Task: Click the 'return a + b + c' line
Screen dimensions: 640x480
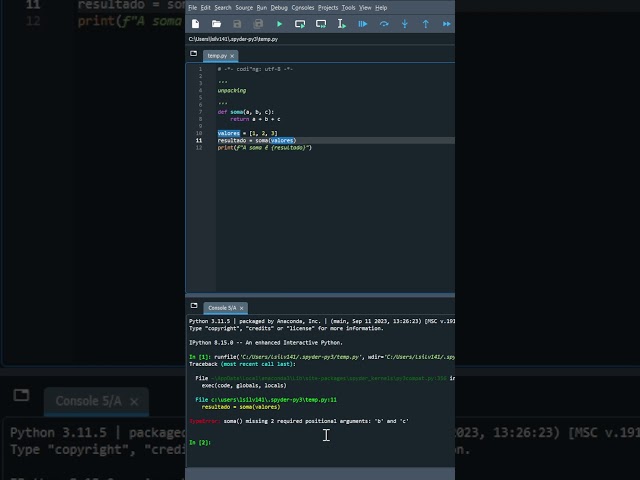Action: pyautogui.click(x=255, y=119)
